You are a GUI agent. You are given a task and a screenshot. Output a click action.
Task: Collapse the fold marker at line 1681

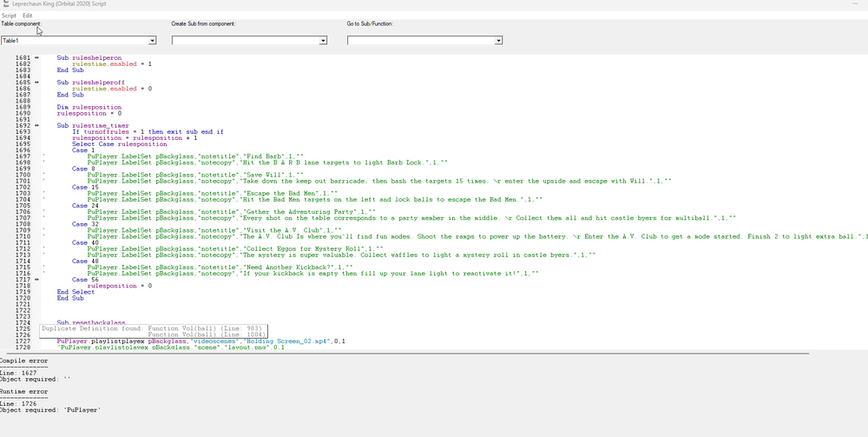(37, 57)
